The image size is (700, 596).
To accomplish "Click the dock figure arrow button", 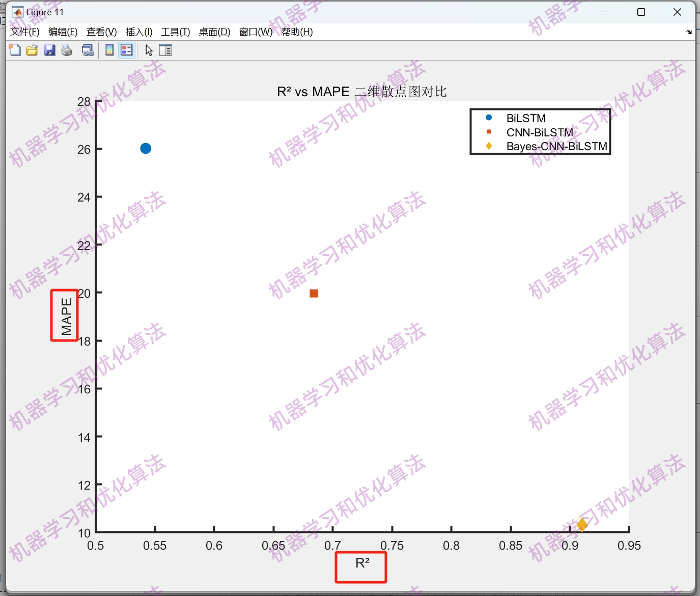I will tap(689, 32).
